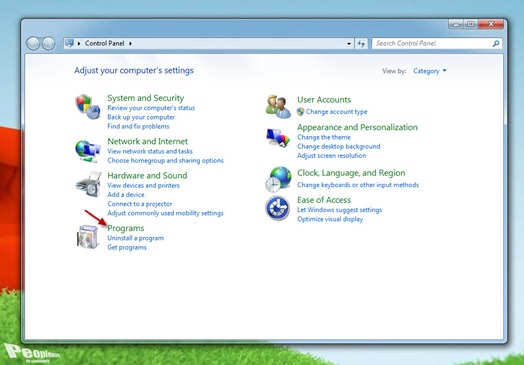524x365 pixels.
Task: Select Change desktop background
Action: pyautogui.click(x=339, y=146)
